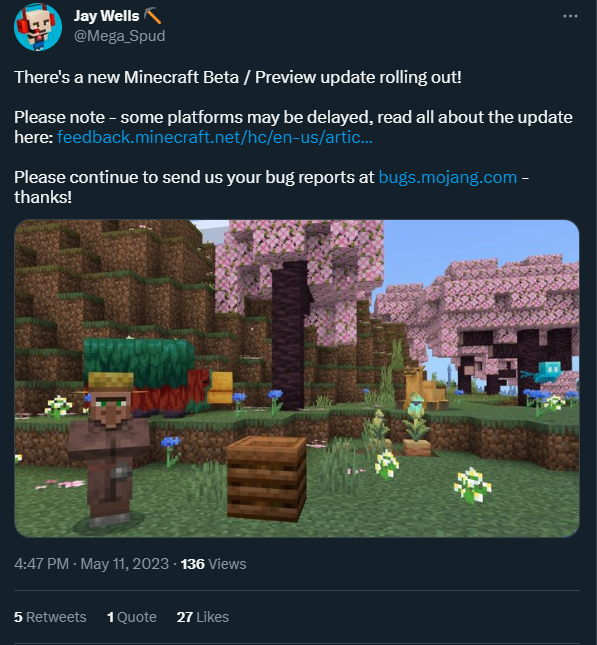Click the 4:47 PM timestamp
Screen dimensions: 597x645
point(41,564)
